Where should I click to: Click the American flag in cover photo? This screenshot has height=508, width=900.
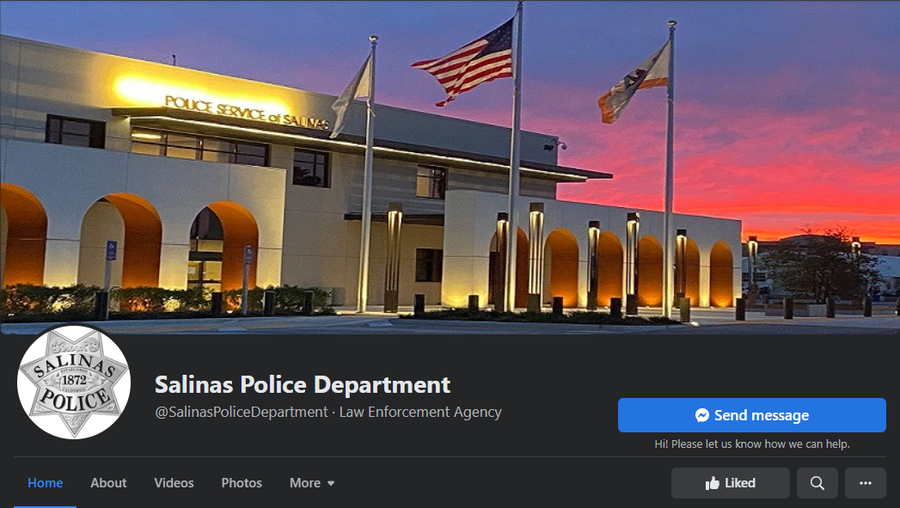(x=464, y=62)
